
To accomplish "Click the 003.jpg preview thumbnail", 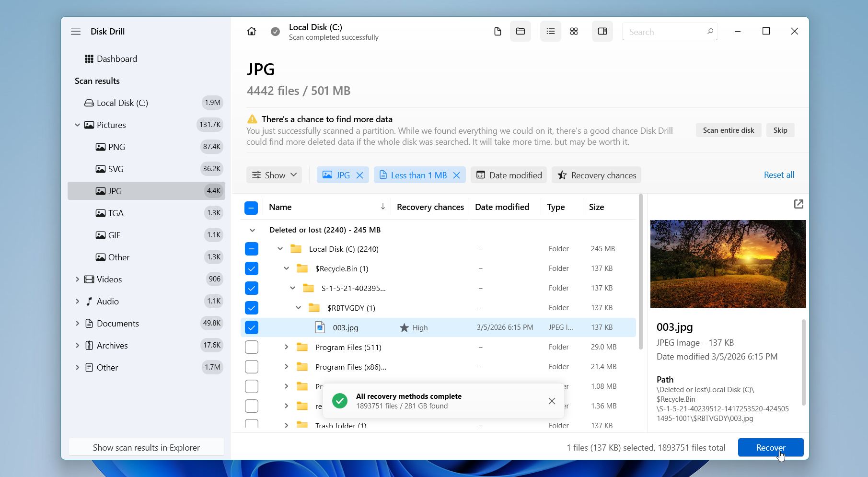I will pyautogui.click(x=728, y=264).
